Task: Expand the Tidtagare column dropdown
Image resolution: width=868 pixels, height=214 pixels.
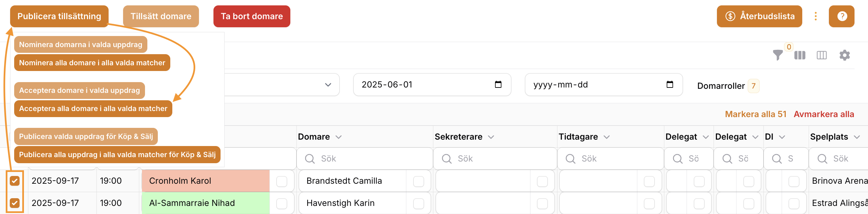Action: (x=607, y=137)
